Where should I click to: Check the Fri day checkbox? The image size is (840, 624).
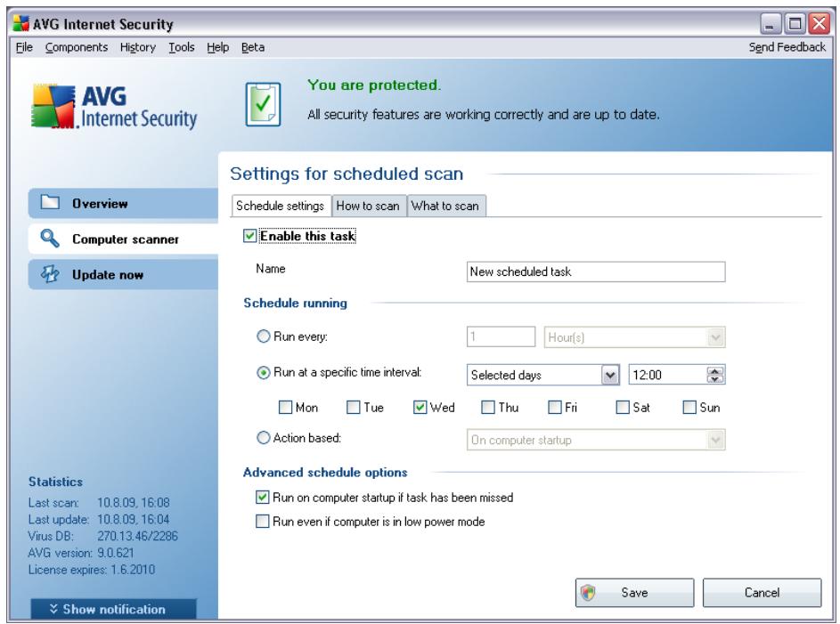point(554,408)
